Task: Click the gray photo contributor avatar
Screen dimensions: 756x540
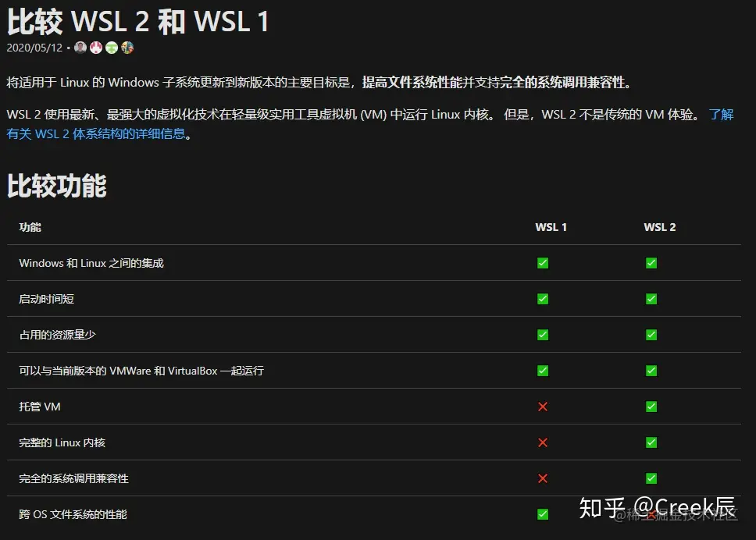Action: pos(80,48)
